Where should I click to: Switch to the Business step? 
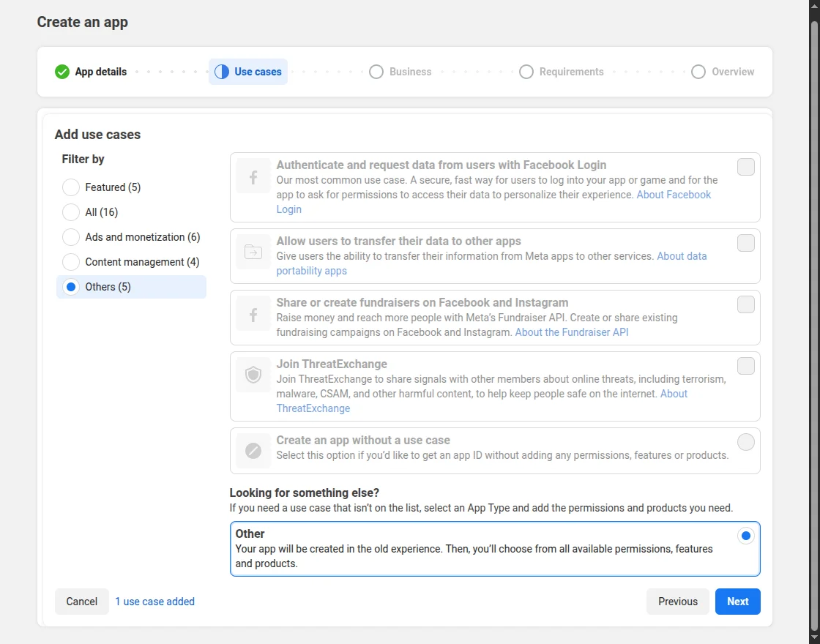click(x=400, y=72)
